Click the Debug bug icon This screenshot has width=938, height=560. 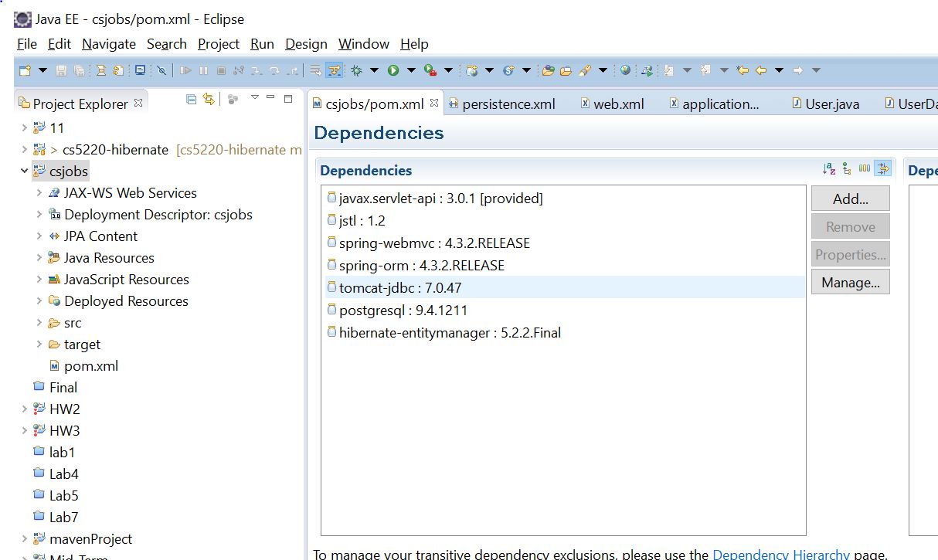click(356, 70)
